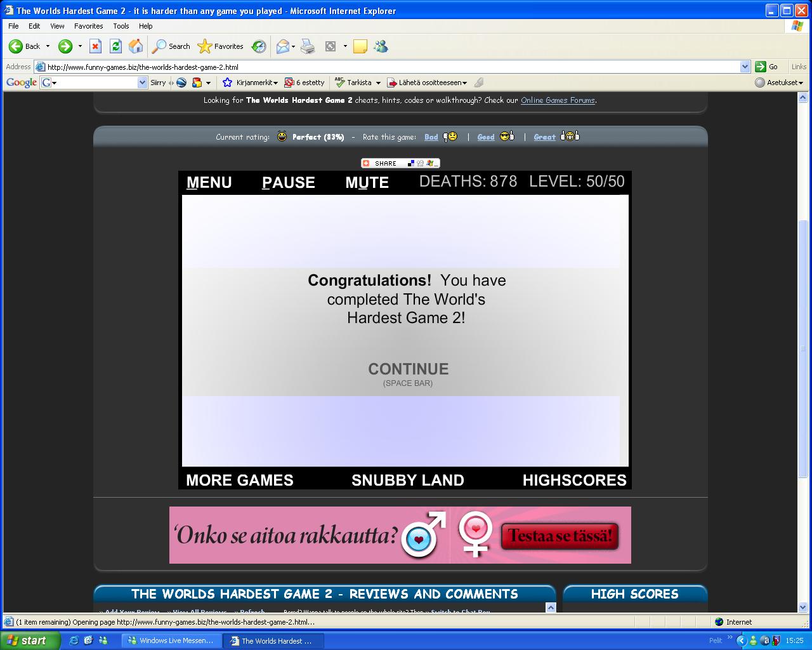This screenshot has height=650, width=812.
Task: Open the Lähetä osoitteeseen dropdown
Action: coord(427,83)
